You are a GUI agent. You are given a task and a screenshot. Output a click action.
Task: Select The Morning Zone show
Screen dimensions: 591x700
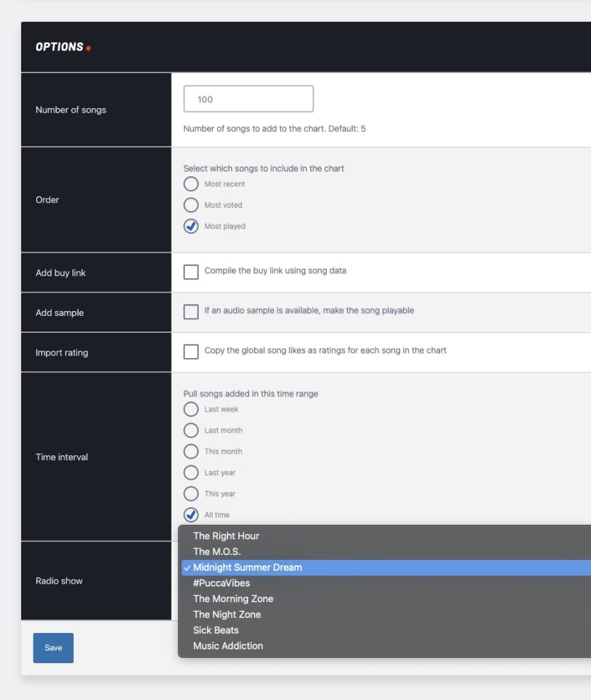[x=233, y=599]
